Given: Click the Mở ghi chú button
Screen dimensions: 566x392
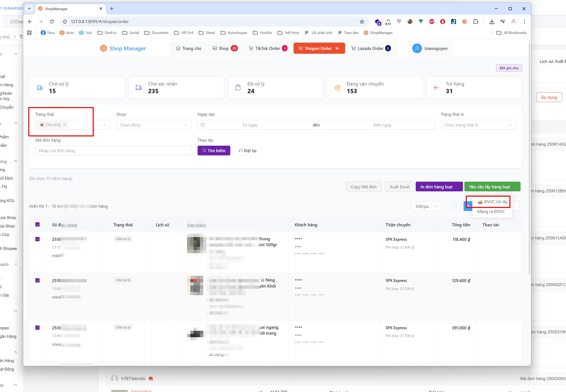Looking at the screenshot, I should (x=509, y=68).
